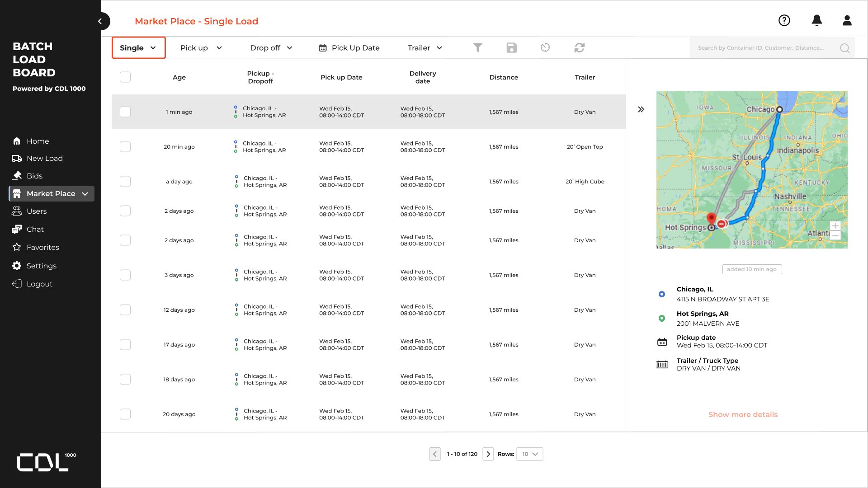Open Users in the sidebar
868x488 pixels.
coord(30,211)
